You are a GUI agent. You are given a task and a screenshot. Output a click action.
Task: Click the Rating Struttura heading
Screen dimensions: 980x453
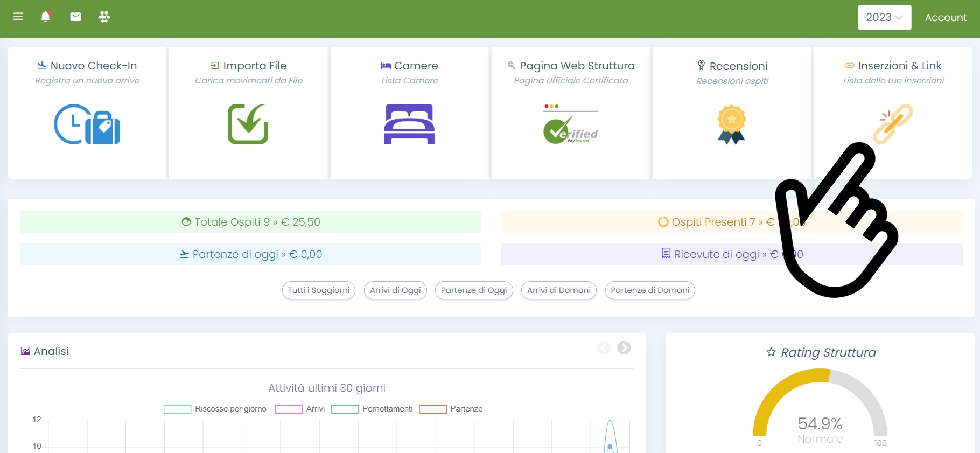click(x=821, y=352)
